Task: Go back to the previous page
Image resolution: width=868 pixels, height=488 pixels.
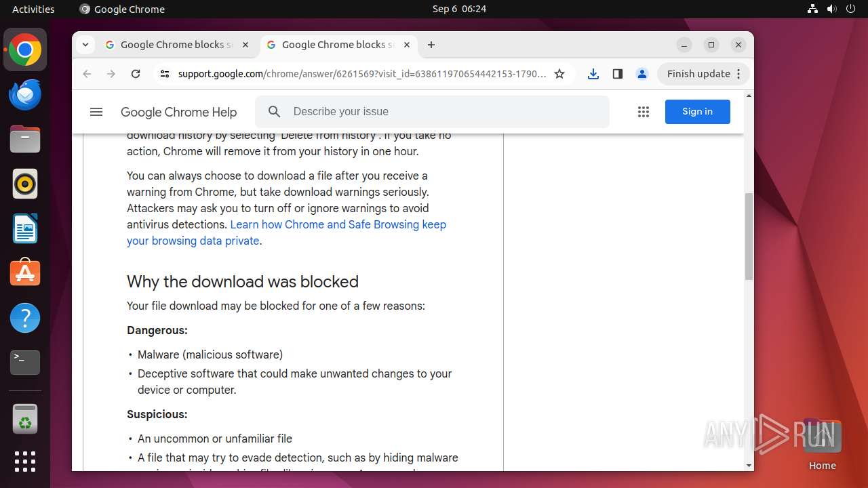Action: (87, 74)
